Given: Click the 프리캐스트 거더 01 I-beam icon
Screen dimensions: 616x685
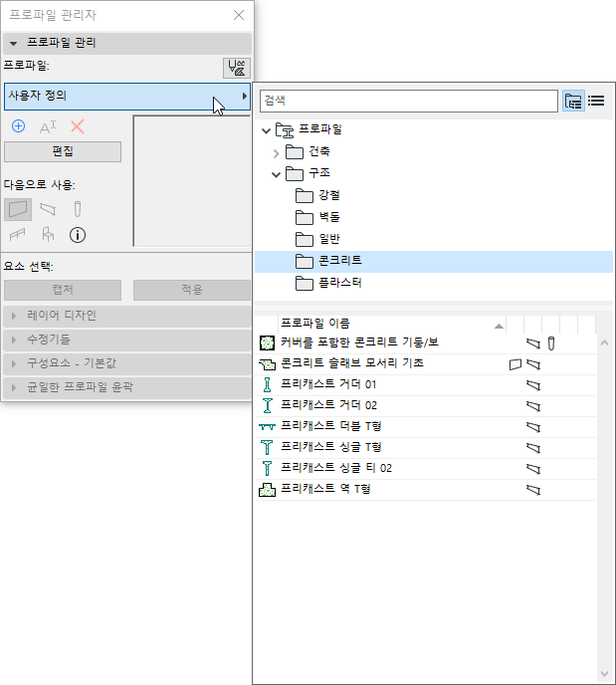Looking at the screenshot, I should (x=267, y=385).
